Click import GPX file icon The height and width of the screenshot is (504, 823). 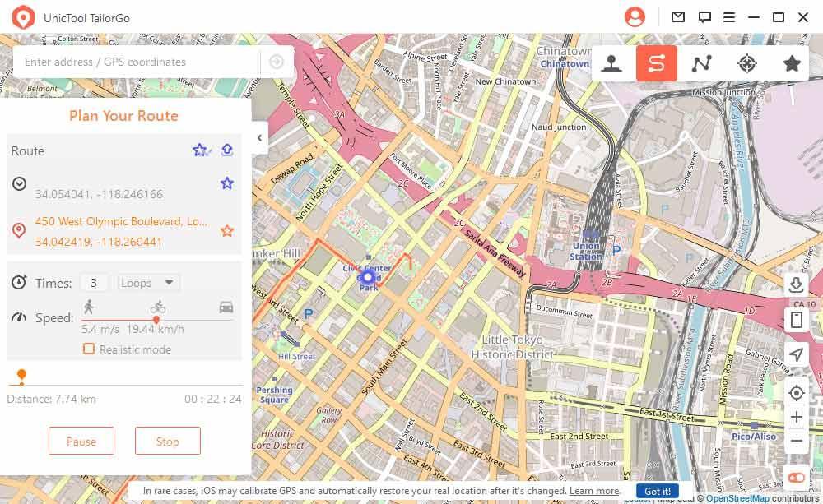(796, 284)
